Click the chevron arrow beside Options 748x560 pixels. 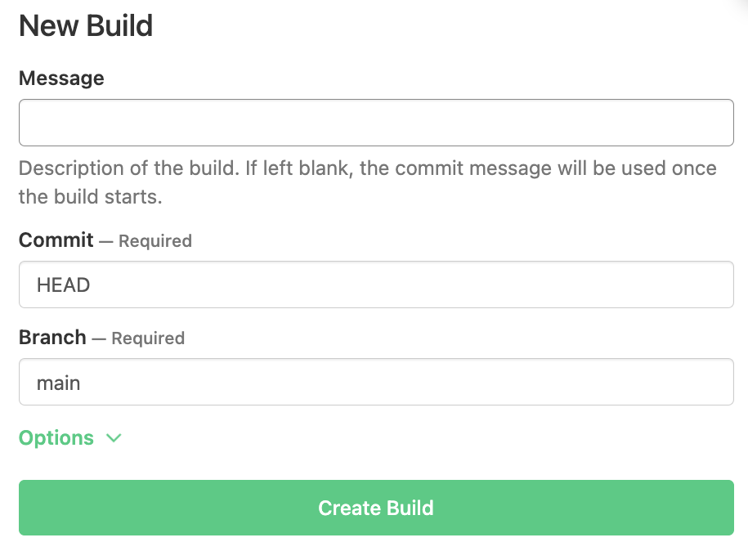[114, 438]
